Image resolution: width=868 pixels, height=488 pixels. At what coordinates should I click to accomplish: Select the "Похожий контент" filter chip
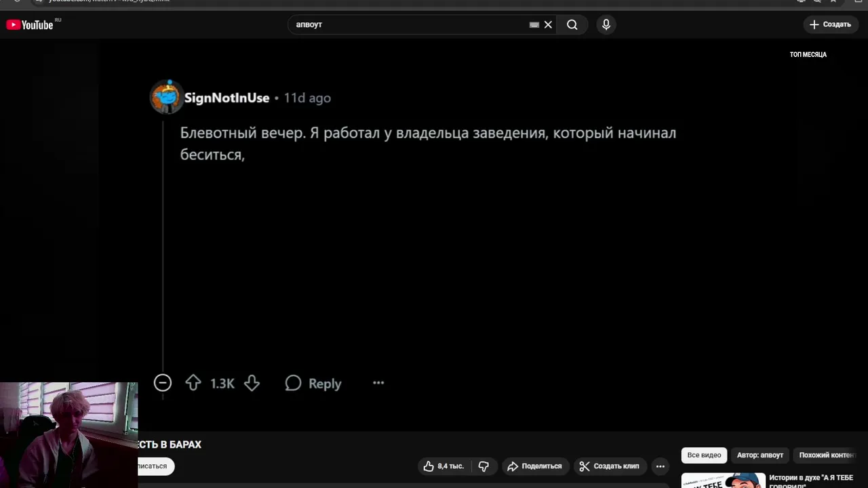click(x=827, y=455)
